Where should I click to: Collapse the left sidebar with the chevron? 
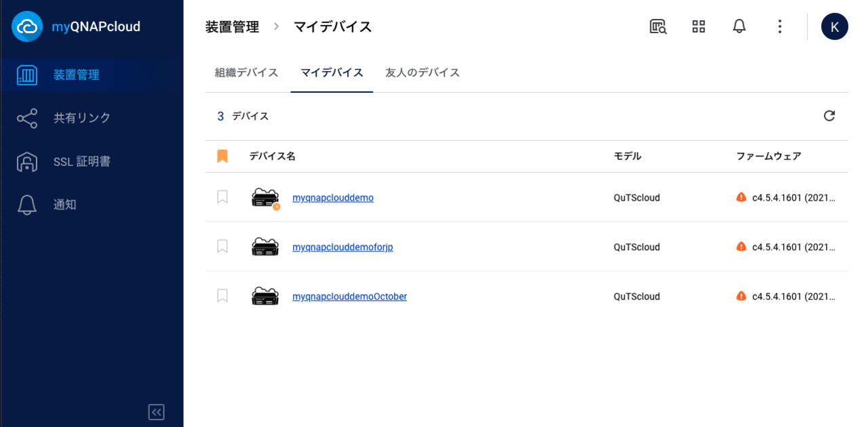(157, 411)
